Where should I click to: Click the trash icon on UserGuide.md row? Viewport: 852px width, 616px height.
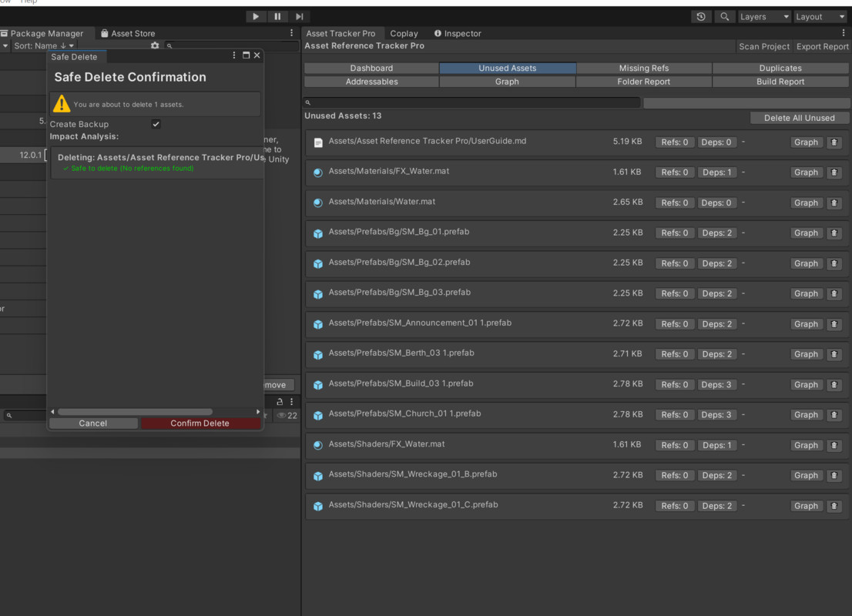click(834, 142)
